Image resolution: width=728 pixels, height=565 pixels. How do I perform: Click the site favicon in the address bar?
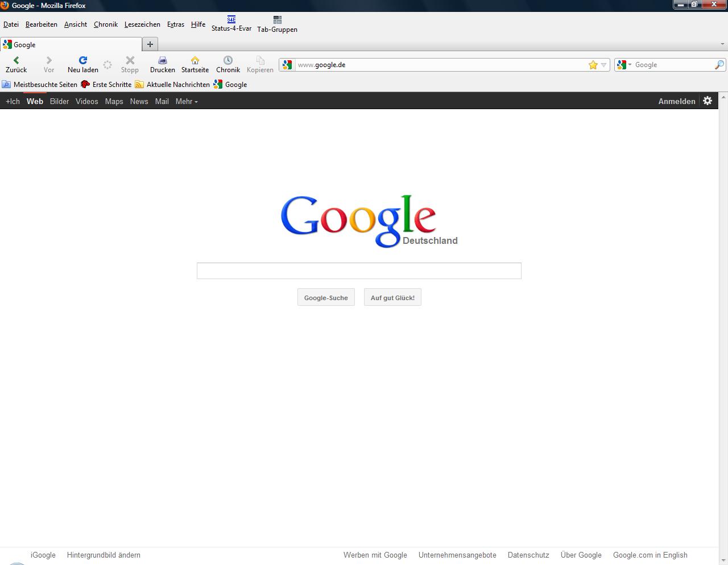(x=287, y=65)
